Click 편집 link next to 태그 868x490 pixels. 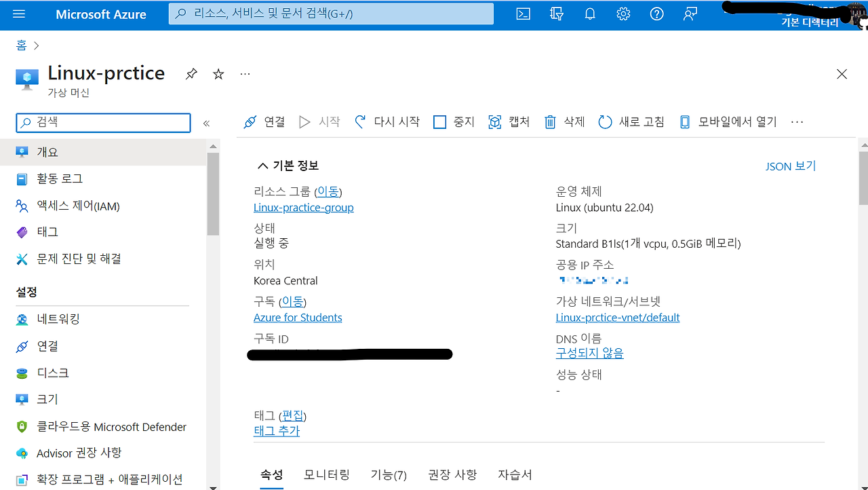[x=293, y=415]
